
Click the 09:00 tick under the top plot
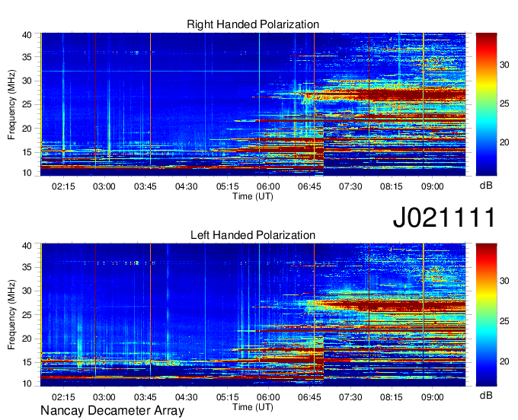point(433,186)
